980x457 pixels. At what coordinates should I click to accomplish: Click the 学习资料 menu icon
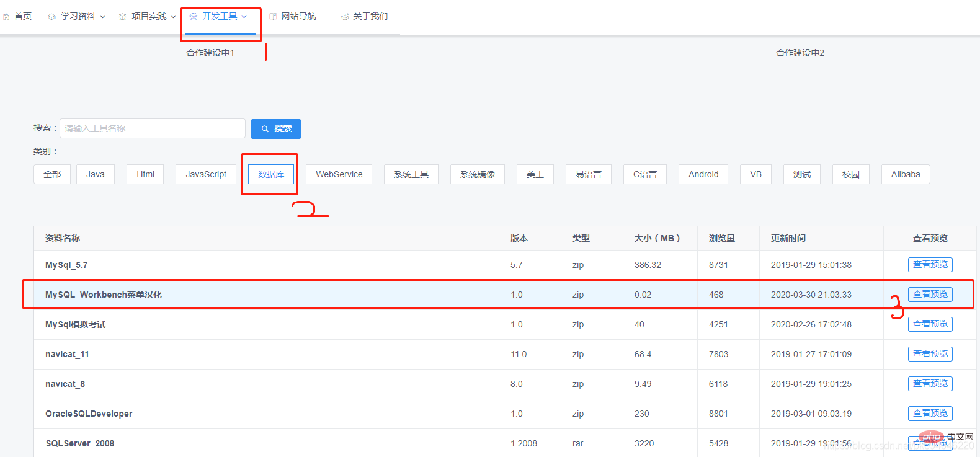[51, 17]
